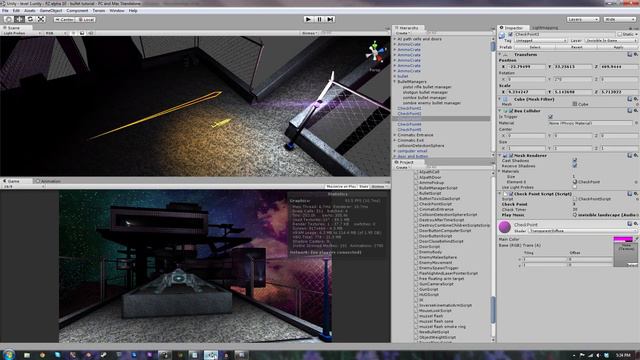Toggle pivot mode via Center button
This screenshot has height=360, width=640.
pos(64,19)
